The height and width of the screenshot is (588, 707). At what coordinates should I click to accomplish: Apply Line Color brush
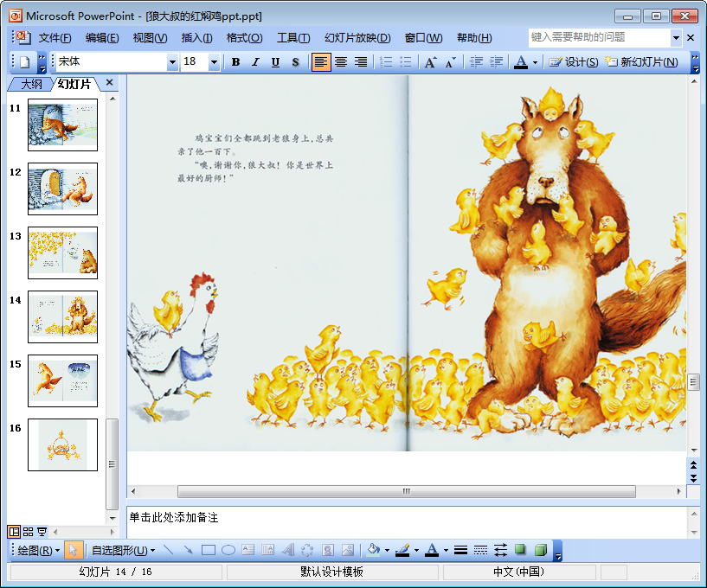coord(402,550)
